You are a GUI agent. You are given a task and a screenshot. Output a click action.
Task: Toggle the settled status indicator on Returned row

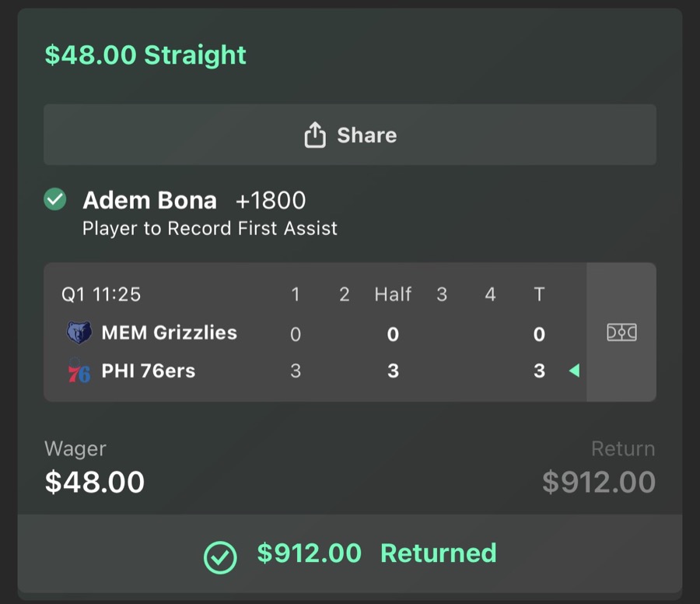222,553
